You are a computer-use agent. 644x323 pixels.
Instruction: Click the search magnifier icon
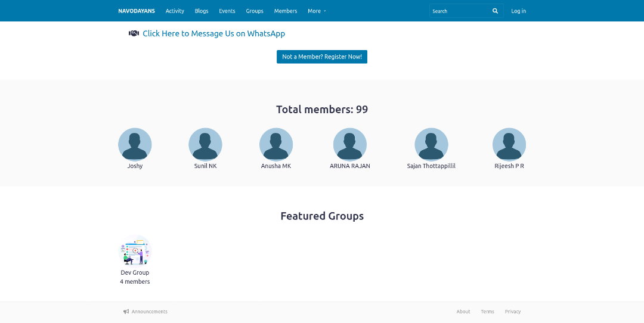pyautogui.click(x=495, y=11)
